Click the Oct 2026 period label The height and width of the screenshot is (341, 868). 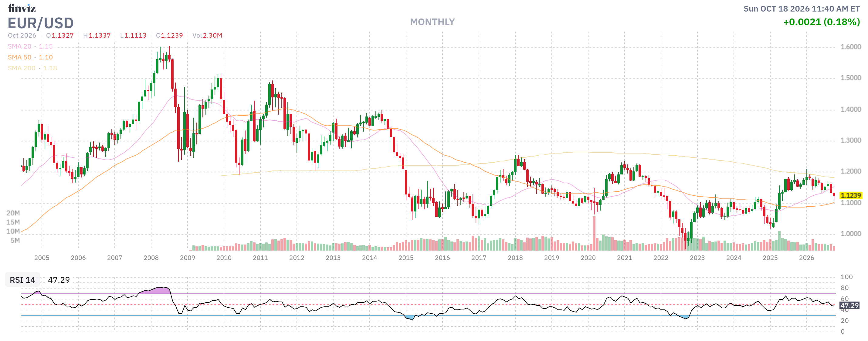click(x=22, y=35)
